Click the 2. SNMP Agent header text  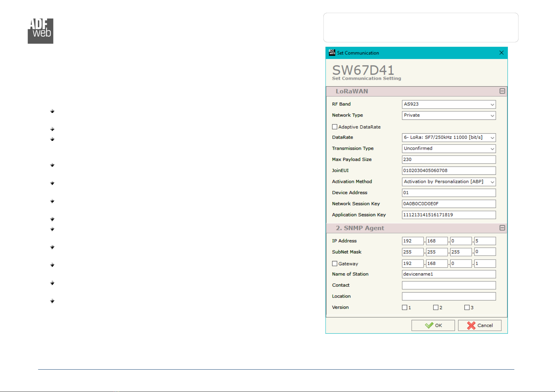[x=360, y=228]
